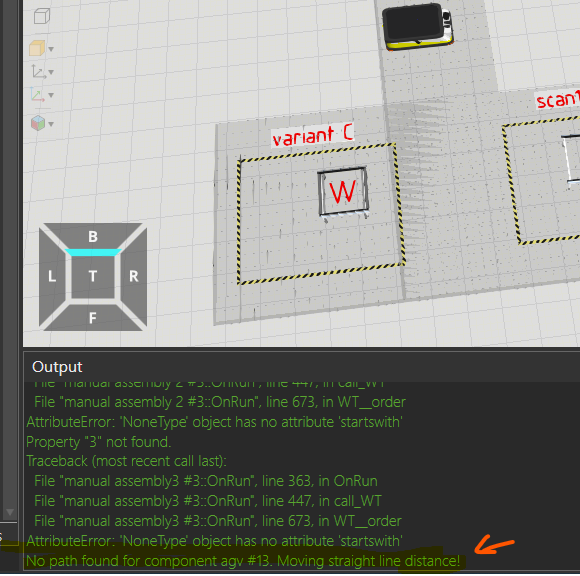580x576 pixels.
Task: Click the 'variant C' label in the 3D view
Action: point(313,135)
